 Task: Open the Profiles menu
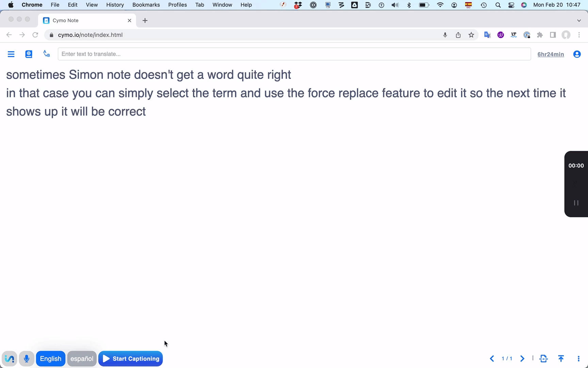[x=178, y=5]
